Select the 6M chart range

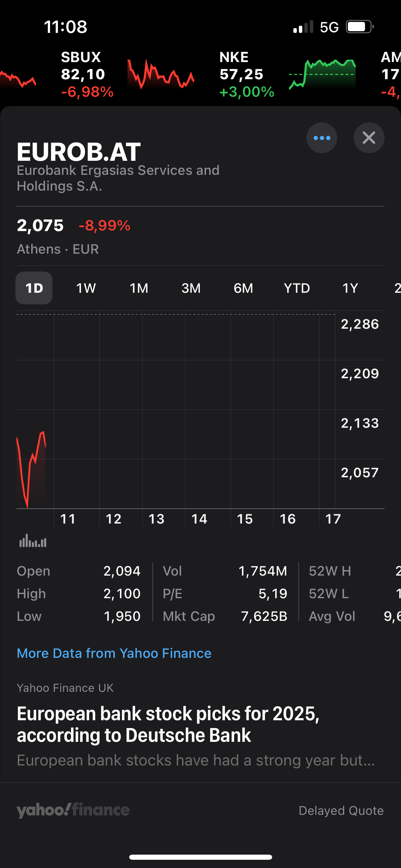click(243, 288)
